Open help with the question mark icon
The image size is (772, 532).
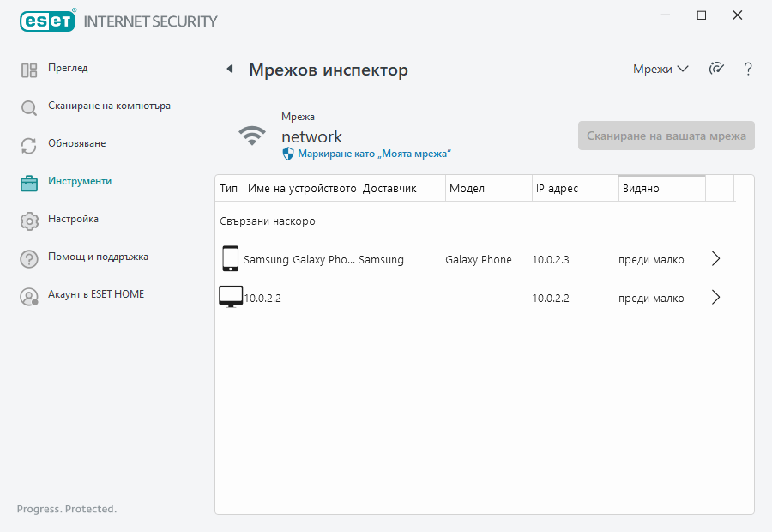tap(748, 69)
